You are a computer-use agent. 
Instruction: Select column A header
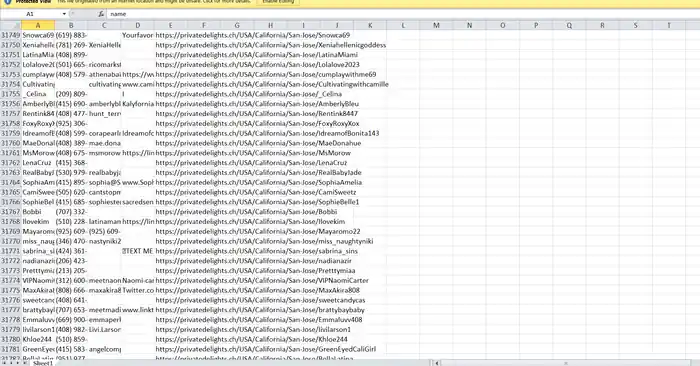(x=38, y=25)
